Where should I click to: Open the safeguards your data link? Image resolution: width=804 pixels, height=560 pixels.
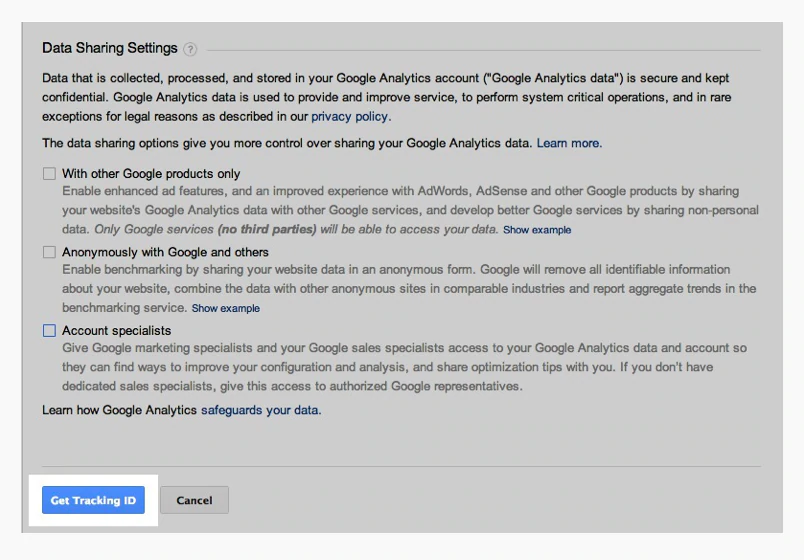pos(261,410)
